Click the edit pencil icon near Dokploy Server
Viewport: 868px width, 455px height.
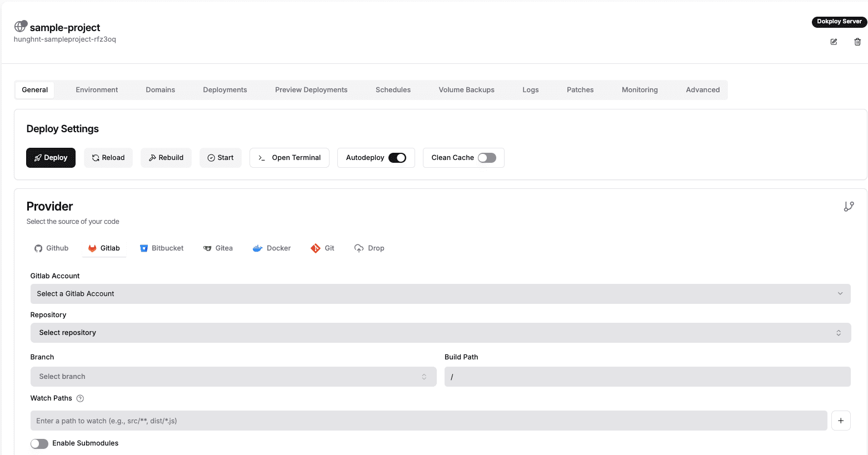[x=834, y=42]
